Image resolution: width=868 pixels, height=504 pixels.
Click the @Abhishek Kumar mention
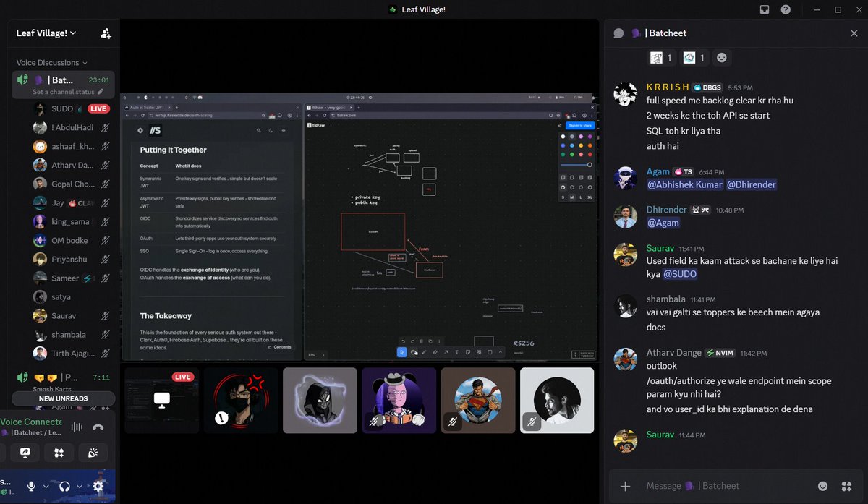point(684,185)
